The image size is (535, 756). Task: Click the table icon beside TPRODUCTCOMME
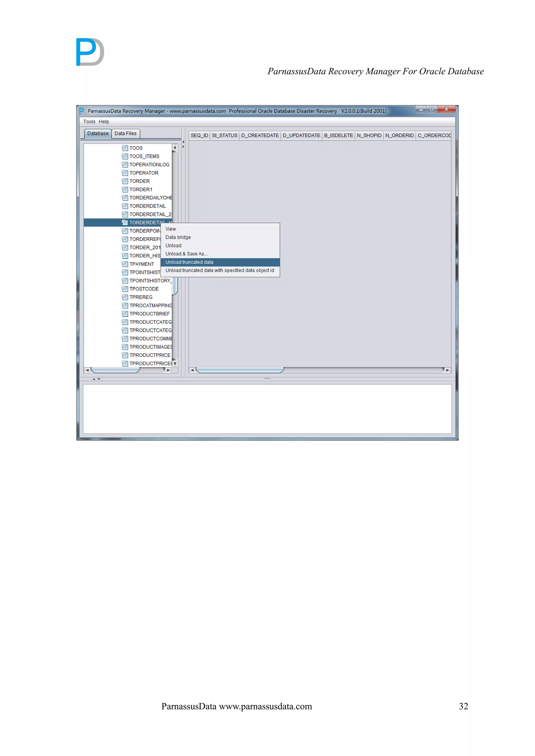tap(125, 339)
